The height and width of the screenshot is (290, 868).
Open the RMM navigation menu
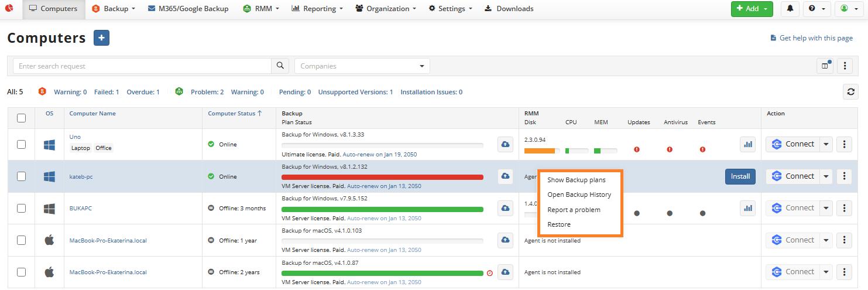(x=261, y=9)
